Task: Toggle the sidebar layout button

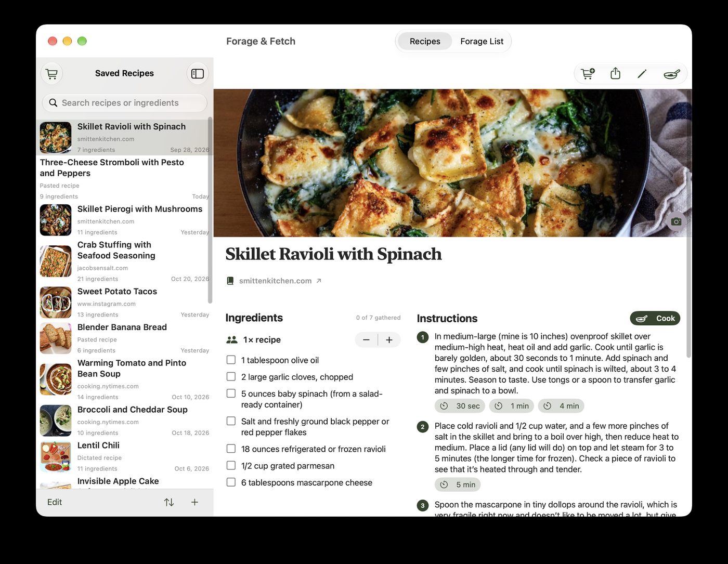Action: [198, 74]
